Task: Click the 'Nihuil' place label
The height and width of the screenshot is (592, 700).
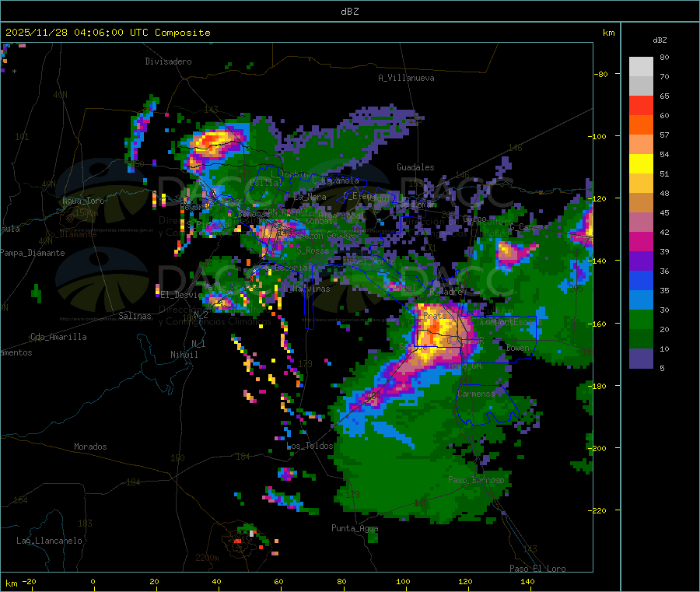Action: click(x=184, y=355)
